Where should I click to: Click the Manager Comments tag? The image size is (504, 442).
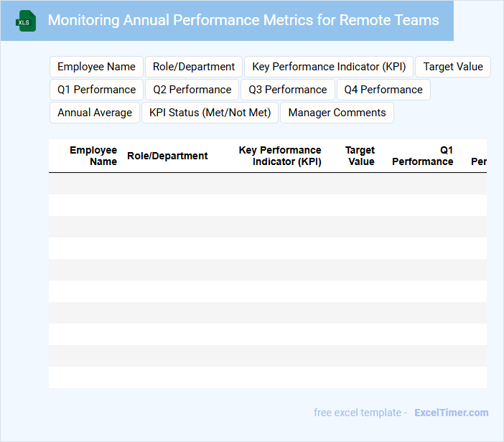(x=337, y=113)
